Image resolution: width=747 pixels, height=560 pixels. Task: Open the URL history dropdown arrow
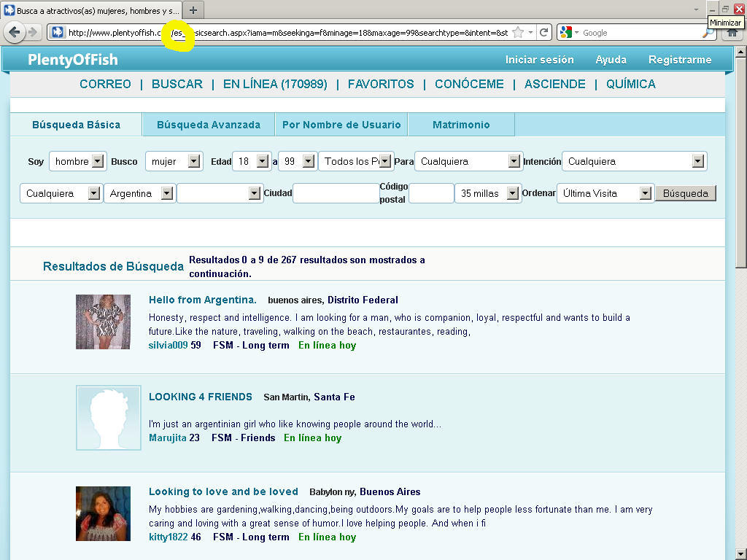tap(531, 32)
